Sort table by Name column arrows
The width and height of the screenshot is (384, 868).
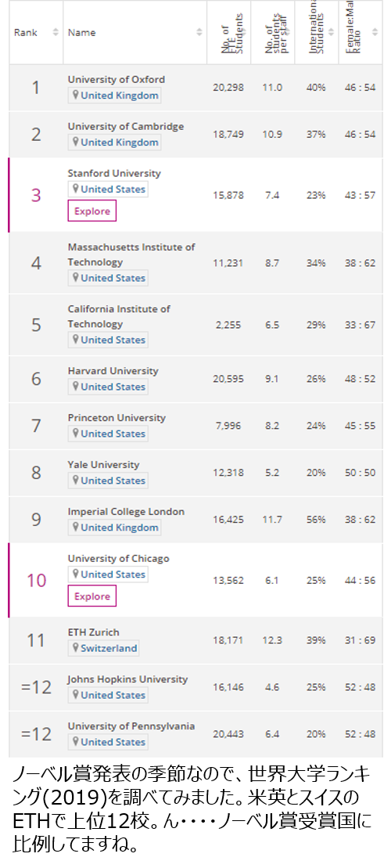click(x=199, y=32)
